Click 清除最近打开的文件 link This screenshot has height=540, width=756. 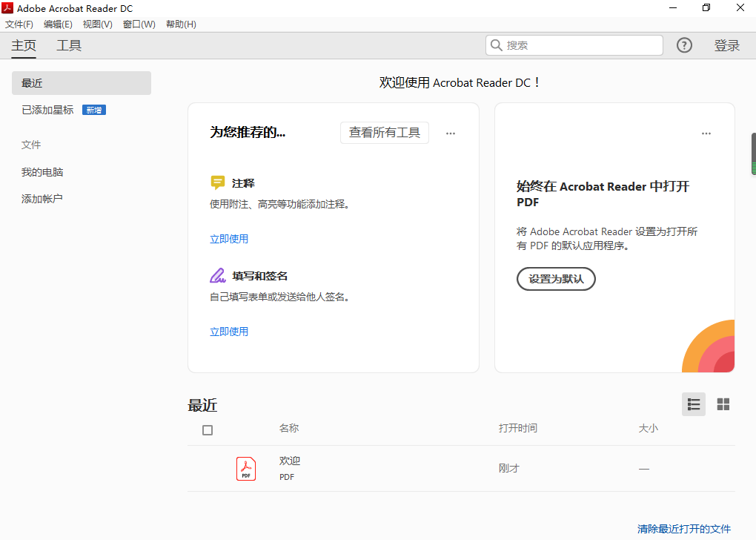(683, 529)
